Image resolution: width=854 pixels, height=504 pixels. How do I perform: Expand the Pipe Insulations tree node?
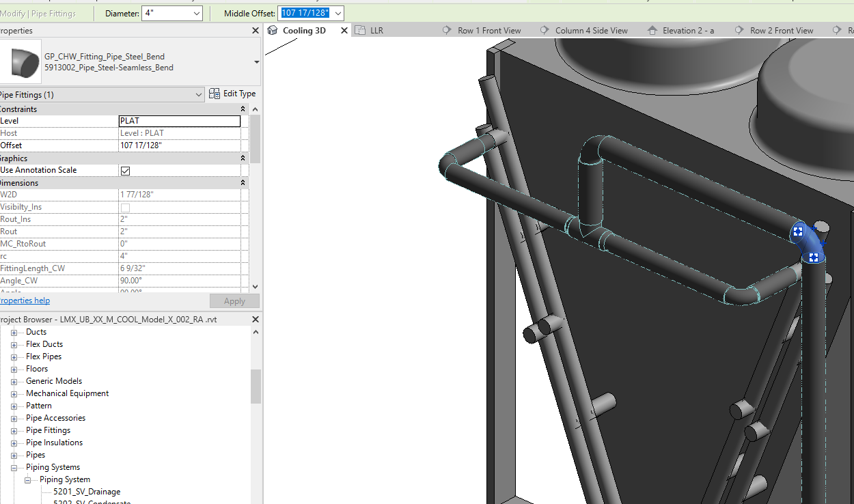click(14, 443)
